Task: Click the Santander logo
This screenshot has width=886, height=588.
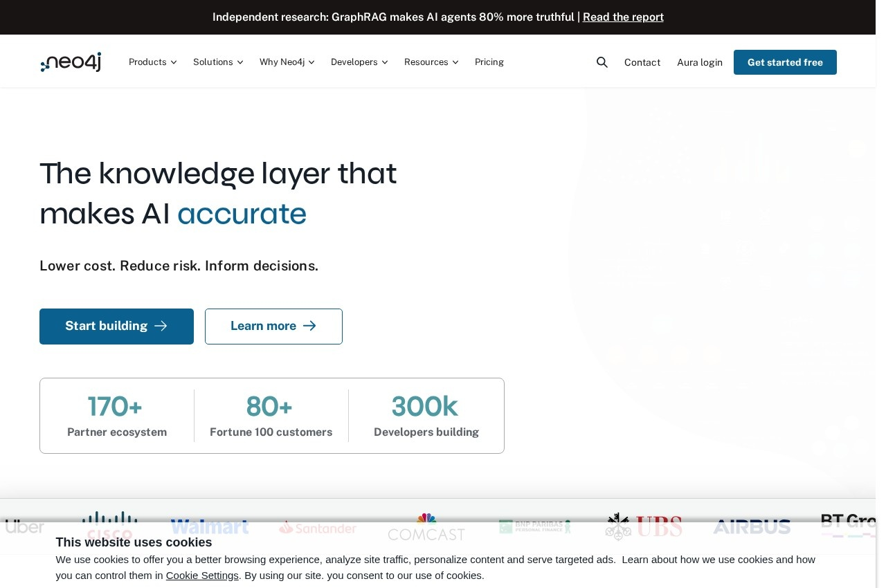Action: coord(318,528)
